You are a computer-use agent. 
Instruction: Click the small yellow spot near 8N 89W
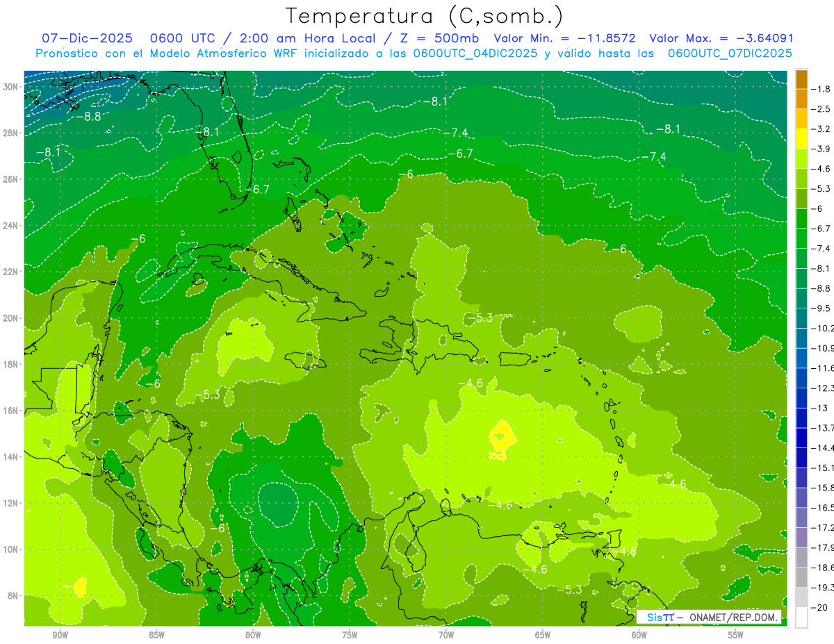coord(80,586)
